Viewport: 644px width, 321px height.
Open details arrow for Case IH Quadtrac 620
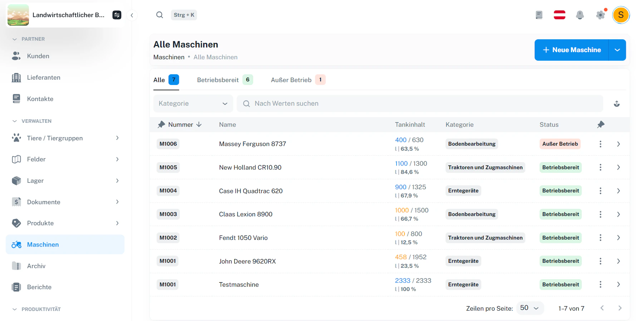click(618, 191)
